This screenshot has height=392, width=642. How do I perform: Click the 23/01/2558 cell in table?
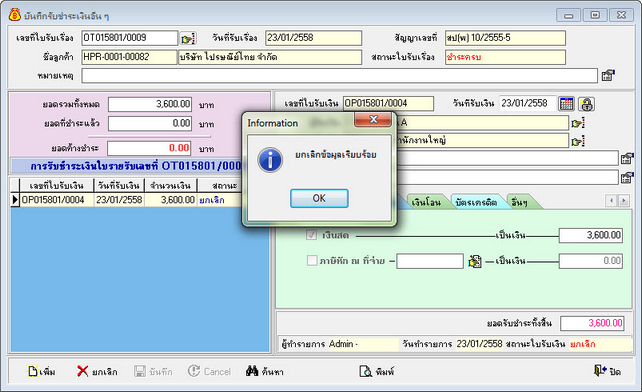coord(119,200)
